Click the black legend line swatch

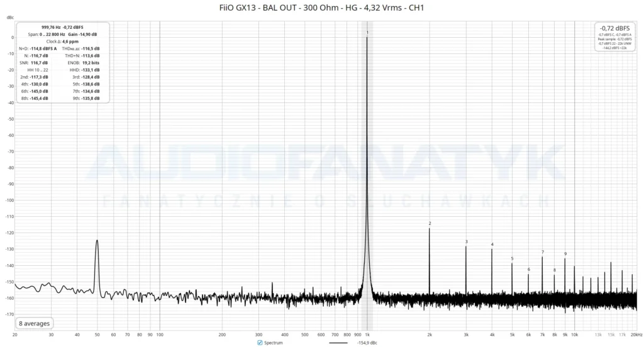coord(338,343)
